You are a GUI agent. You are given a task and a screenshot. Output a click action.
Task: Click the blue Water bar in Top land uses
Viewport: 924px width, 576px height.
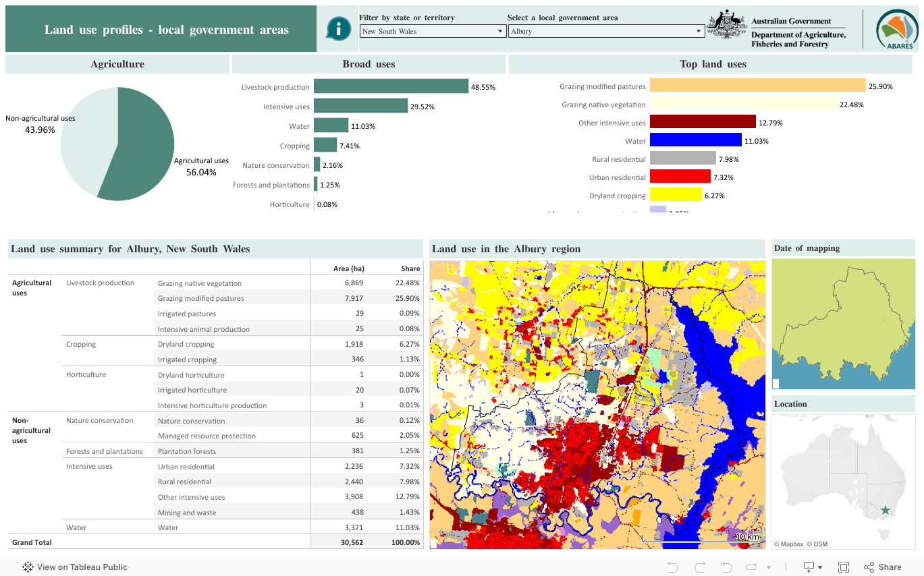tap(696, 141)
